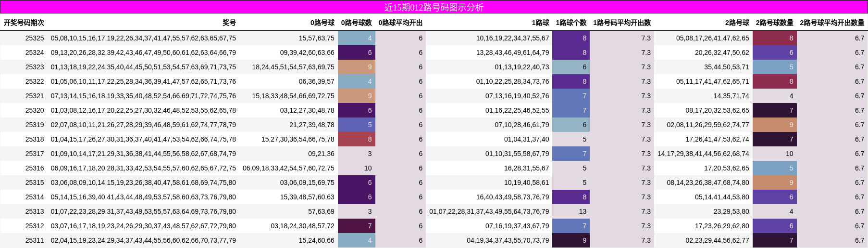Click the 1路 count cell in row 25323
The width and height of the screenshot is (868, 248).
click(571, 67)
